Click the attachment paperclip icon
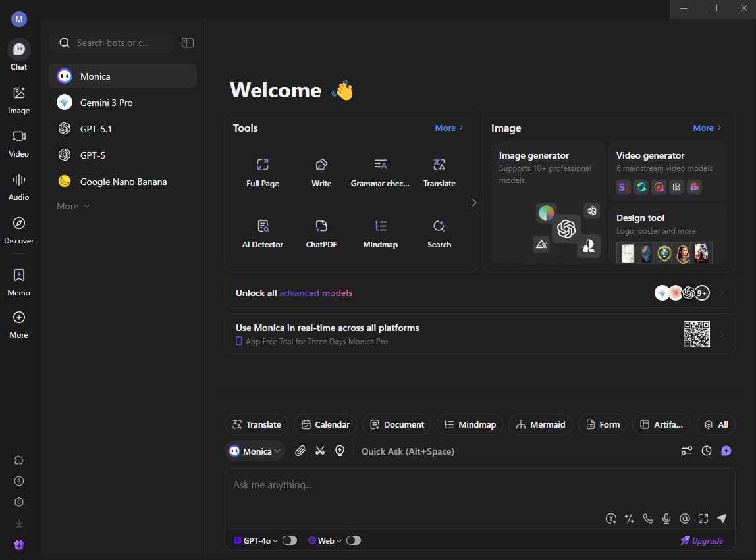The image size is (756, 560). (x=300, y=451)
